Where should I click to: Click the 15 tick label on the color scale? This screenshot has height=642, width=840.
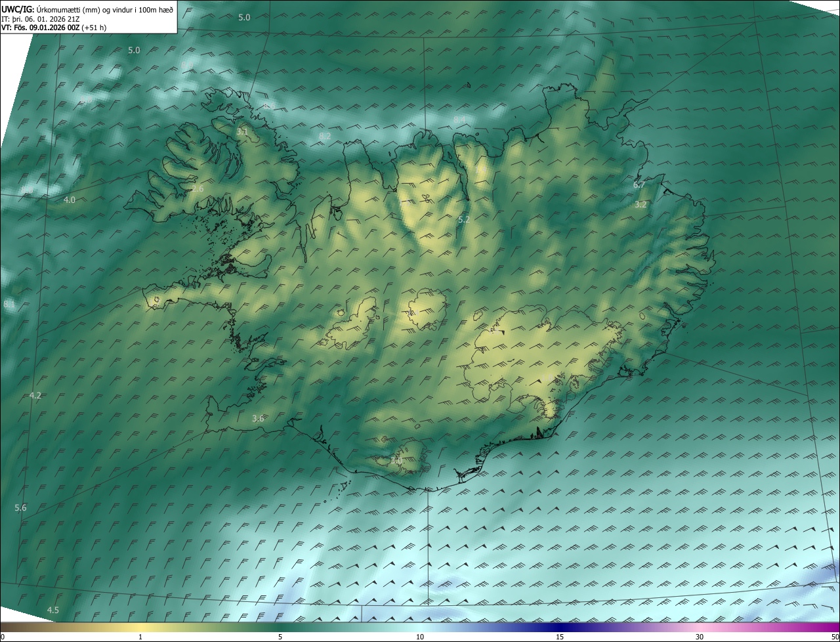(x=560, y=637)
